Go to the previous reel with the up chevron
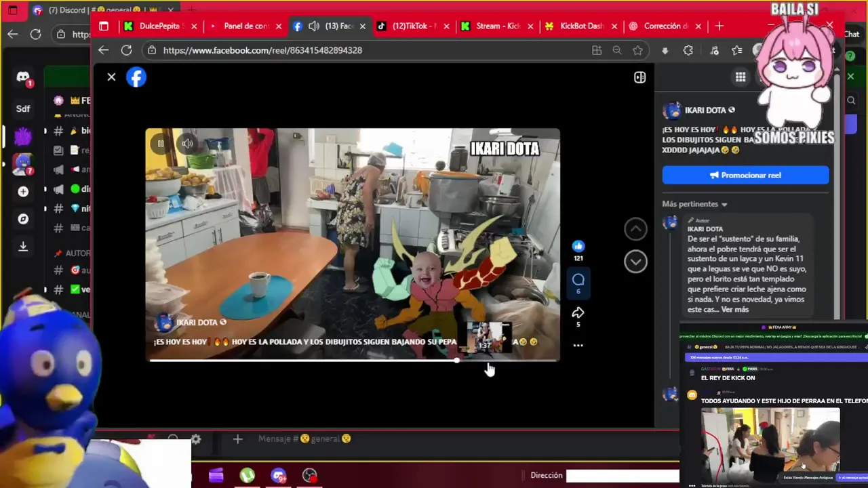 coord(635,229)
